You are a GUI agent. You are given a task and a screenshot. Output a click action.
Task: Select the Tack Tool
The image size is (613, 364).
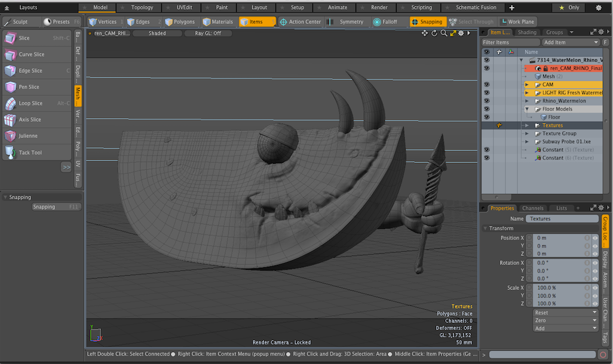click(x=37, y=152)
